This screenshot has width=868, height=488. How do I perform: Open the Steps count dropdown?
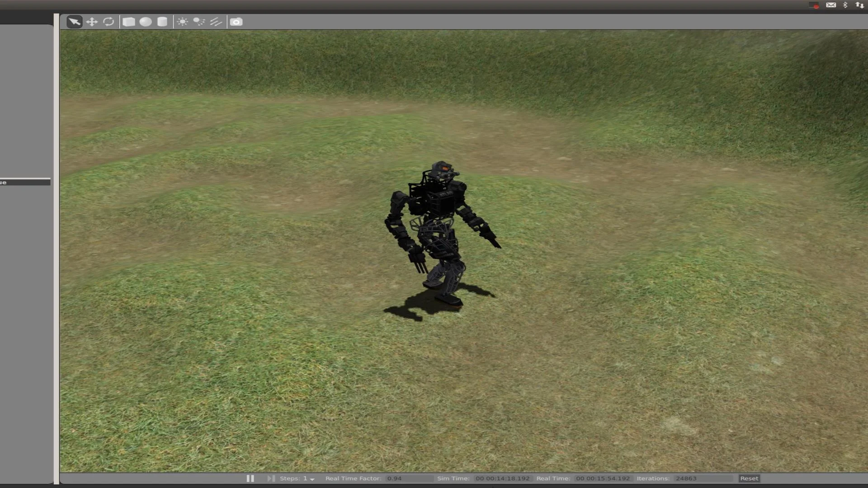click(312, 479)
